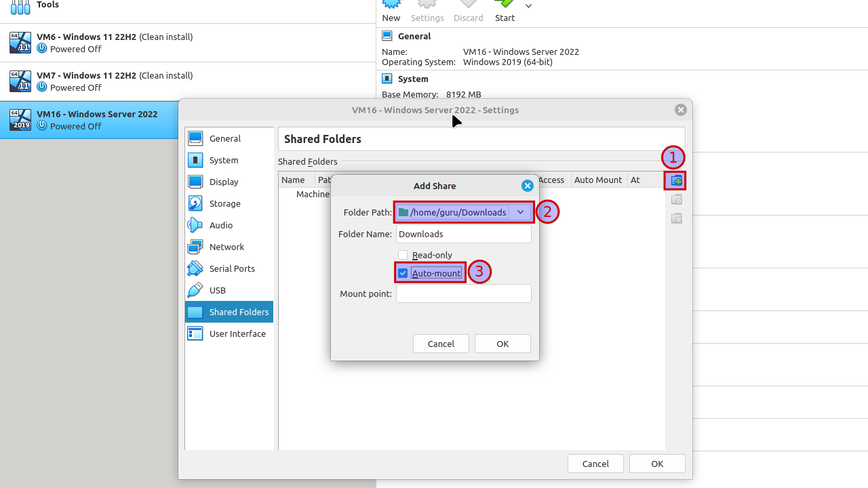Close the VM16 Settings window

[x=681, y=110]
